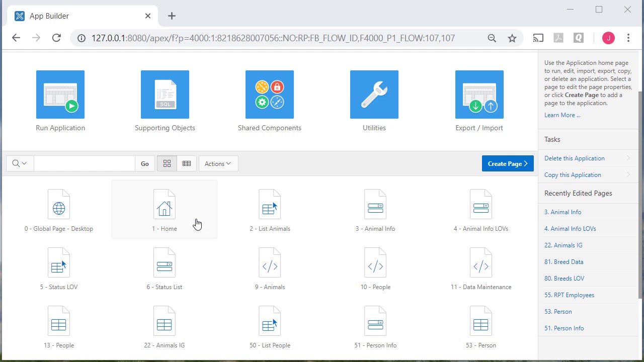This screenshot has width=644, height=362.
Task: Open recently edited 55. RPT Employees
Action: pos(569,295)
